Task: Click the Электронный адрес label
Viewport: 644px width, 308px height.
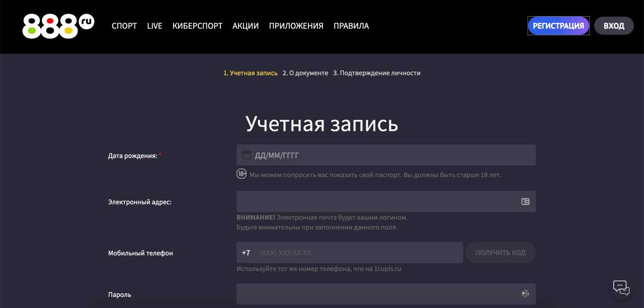Action: tap(140, 202)
